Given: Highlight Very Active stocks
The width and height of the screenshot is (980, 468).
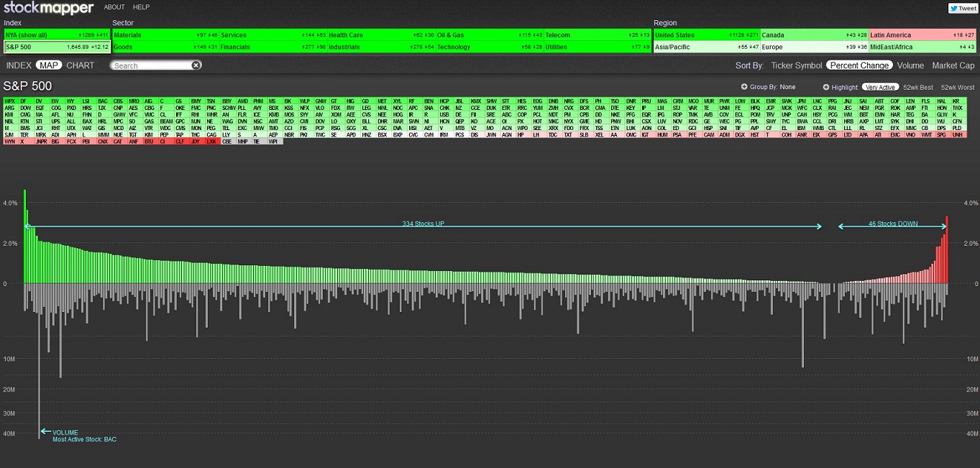Looking at the screenshot, I should pyautogui.click(x=880, y=87).
